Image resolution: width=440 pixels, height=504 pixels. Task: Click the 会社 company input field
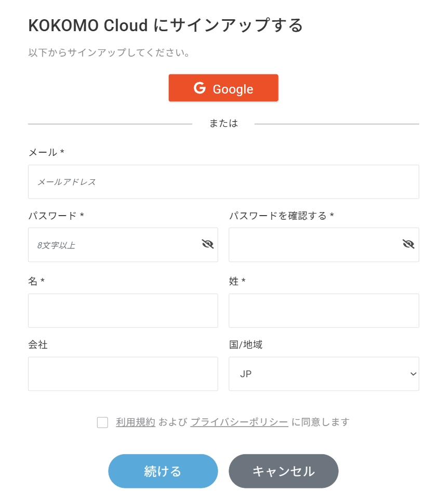(x=123, y=374)
